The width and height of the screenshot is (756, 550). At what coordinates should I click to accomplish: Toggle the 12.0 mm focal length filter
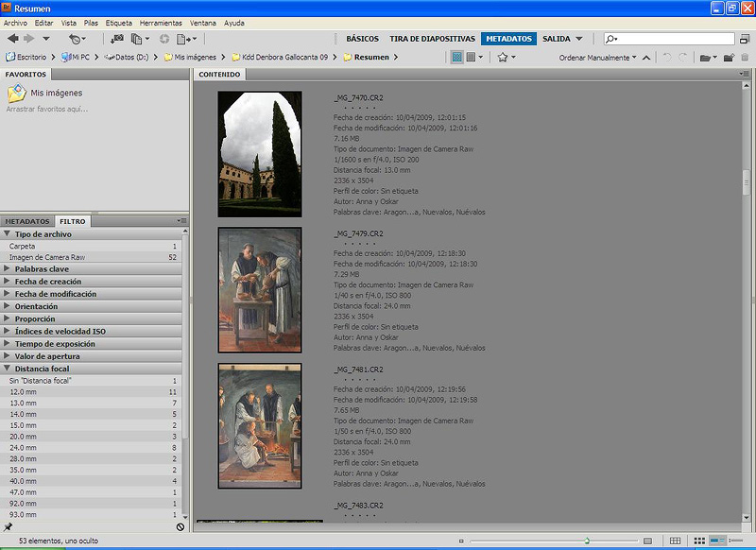[x=91, y=392]
